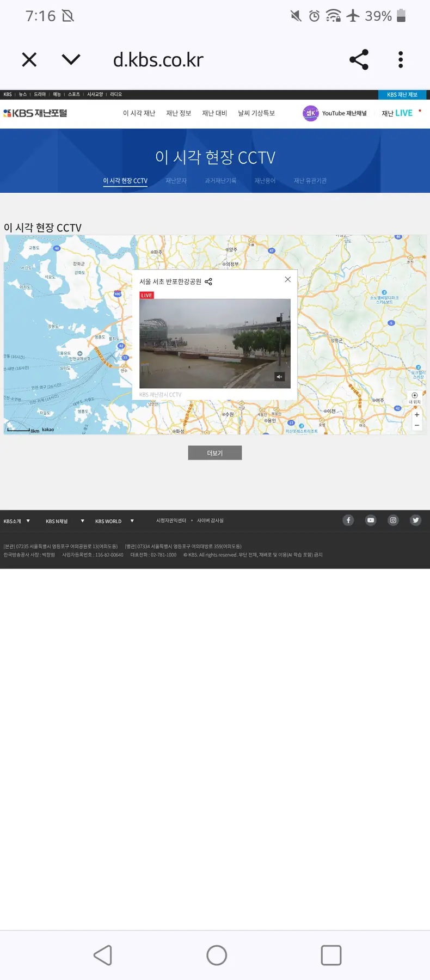The height and width of the screenshot is (980, 430).
Task: Open KBS Instagram page
Action: coord(393,520)
